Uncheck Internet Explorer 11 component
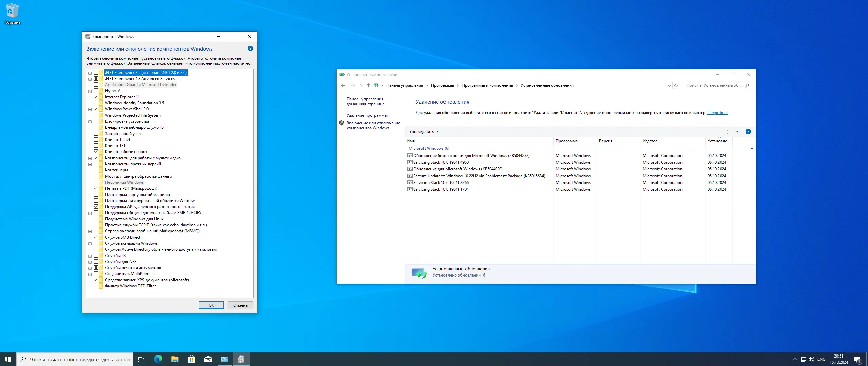868x366 pixels. tap(96, 97)
